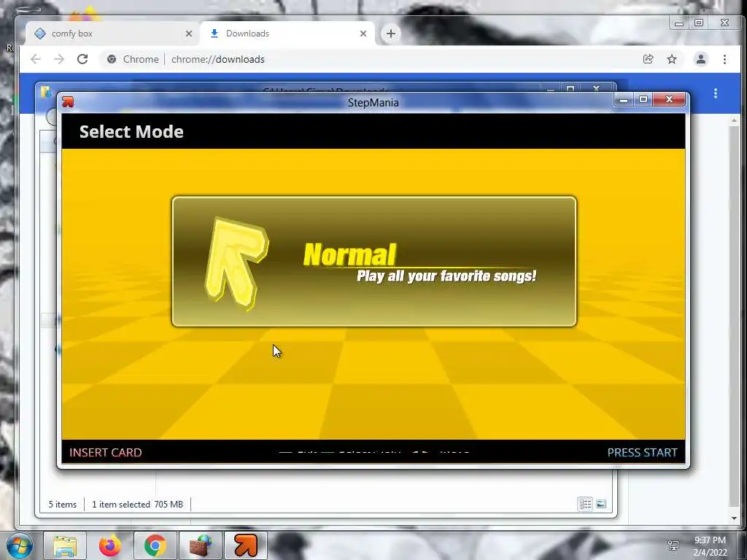
Task: Open the Downloads page more-actions menu
Action: click(x=715, y=93)
